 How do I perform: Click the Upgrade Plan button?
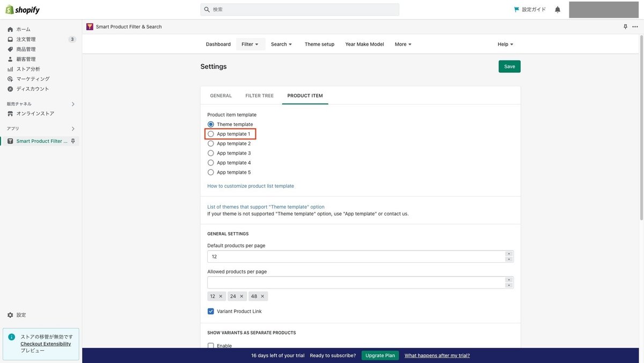click(380, 355)
